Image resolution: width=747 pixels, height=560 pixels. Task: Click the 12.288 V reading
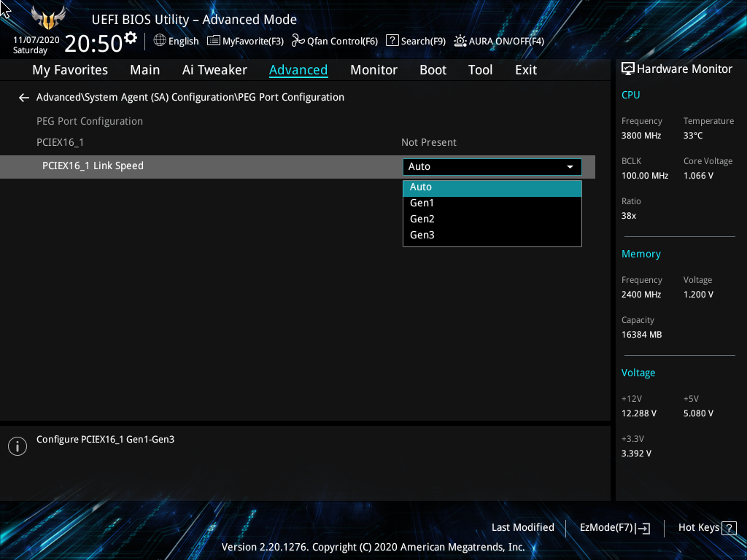click(x=639, y=413)
